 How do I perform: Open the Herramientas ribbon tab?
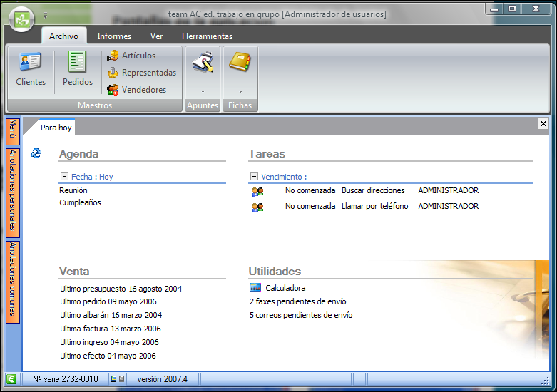click(208, 36)
